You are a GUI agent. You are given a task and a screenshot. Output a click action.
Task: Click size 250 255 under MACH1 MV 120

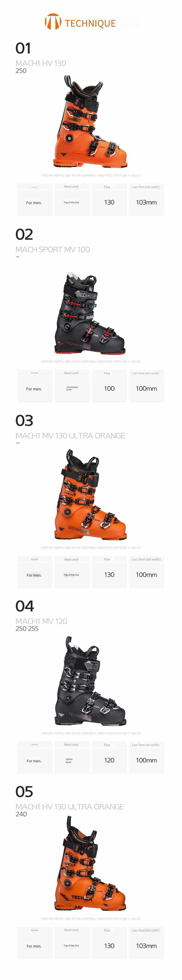27,629
